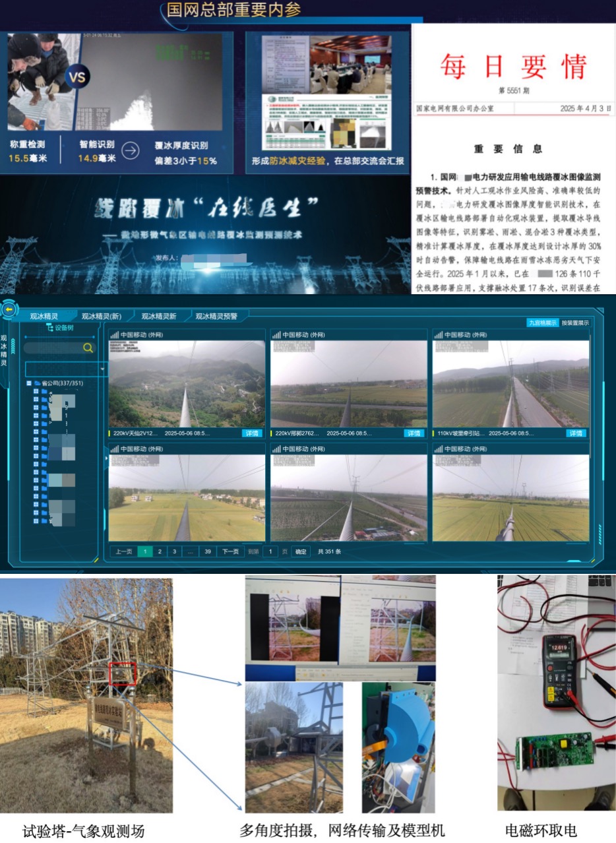Viewport: 616px width, 843px height.
Task: Open the dropdown below the search box
Action: point(103,369)
